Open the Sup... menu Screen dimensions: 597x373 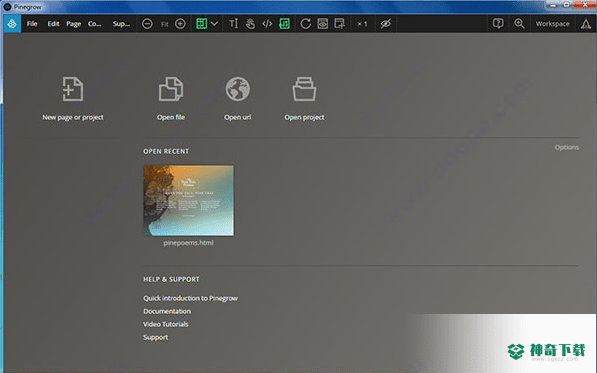pyautogui.click(x=121, y=24)
